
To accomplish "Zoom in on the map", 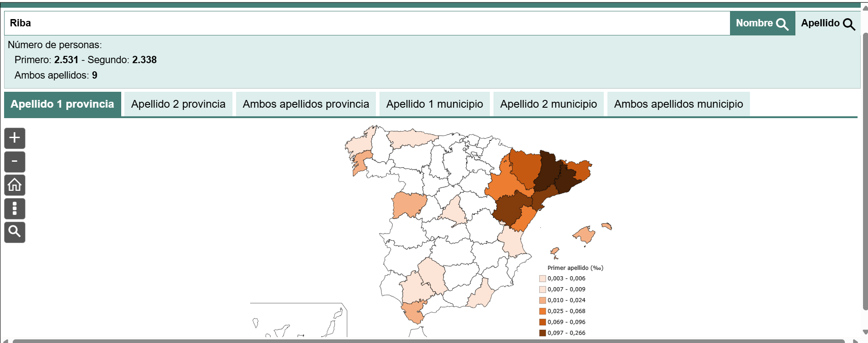I will click(15, 138).
